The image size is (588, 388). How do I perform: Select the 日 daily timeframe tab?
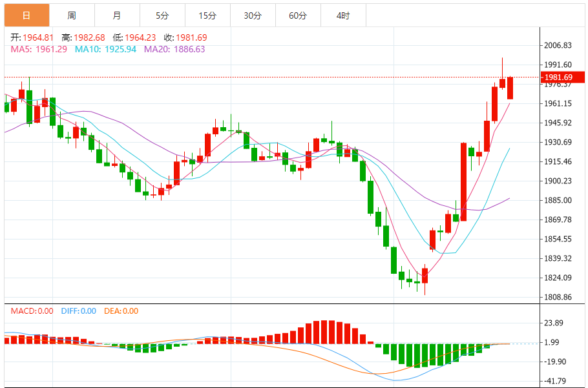26,15
